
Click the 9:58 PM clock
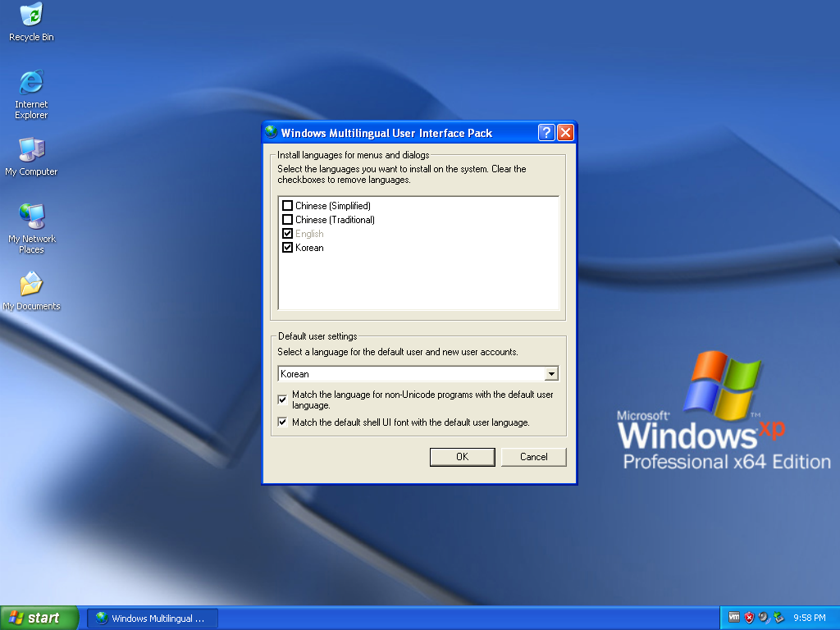coord(810,618)
